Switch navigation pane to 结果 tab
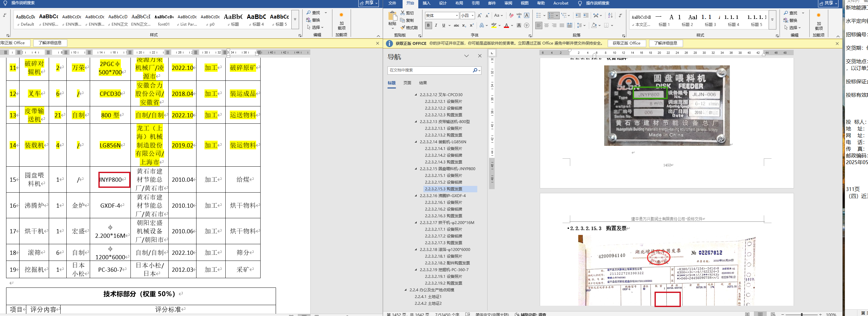The image size is (868, 316). tap(423, 83)
